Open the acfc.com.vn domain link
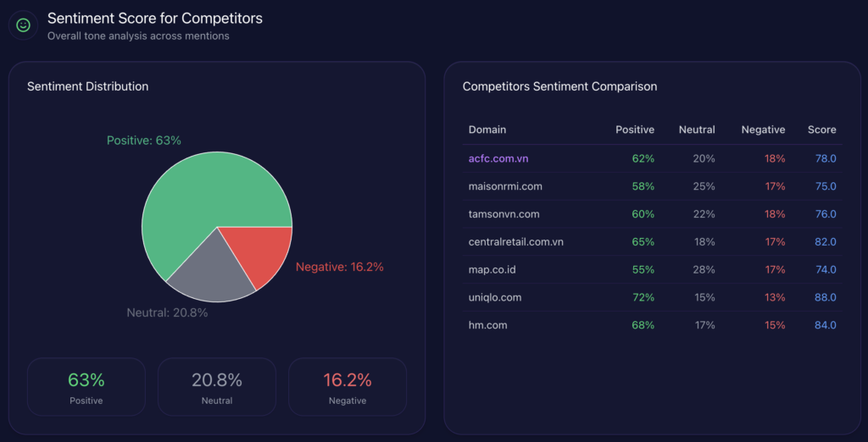Image resolution: width=868 pixels, height=442 pixels. [498, 158]
